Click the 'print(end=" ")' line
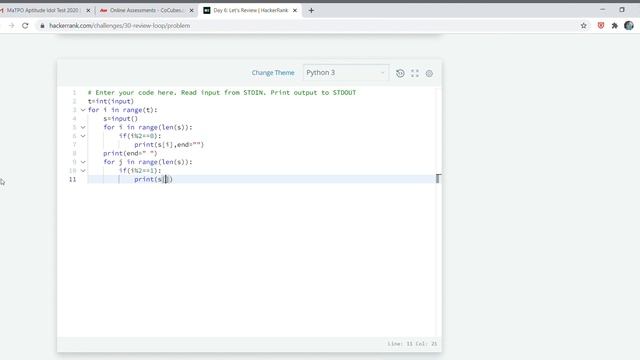Viewport: 640px width, 360px height. coord(130,153)
